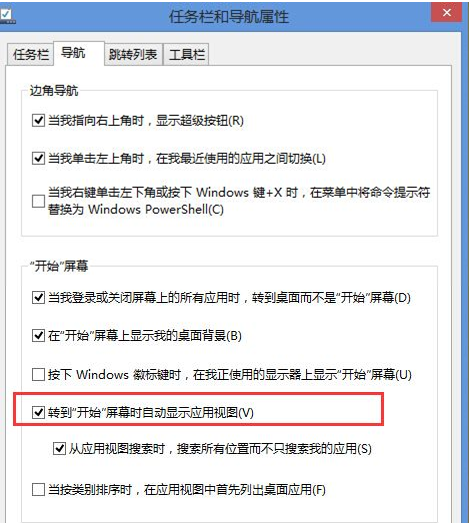Uncheck 转到"开始"屏幕时自动显示应用视图(V)
The width and height of the screenshot is (469, 523).
[x=38, y=413]
